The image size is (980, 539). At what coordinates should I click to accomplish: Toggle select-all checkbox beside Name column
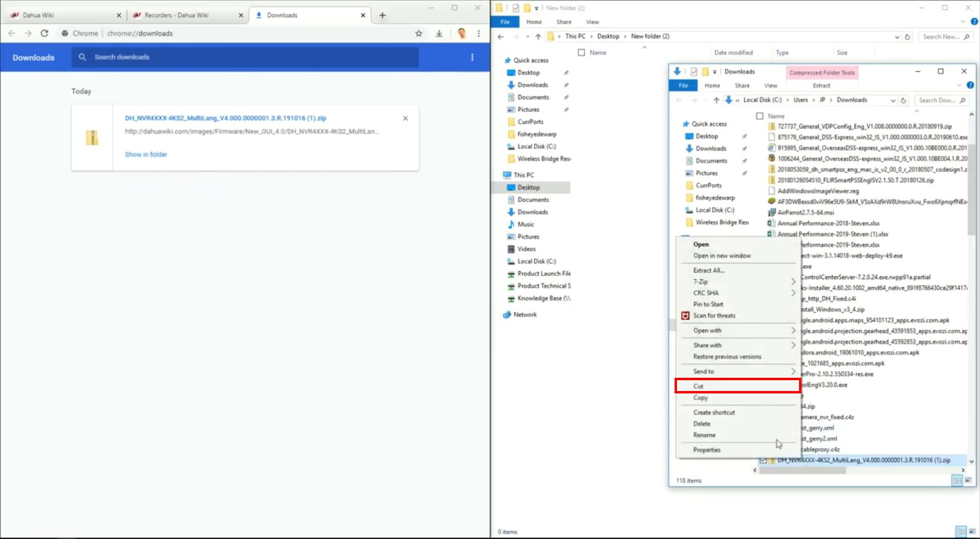click(x=581, y=52)
